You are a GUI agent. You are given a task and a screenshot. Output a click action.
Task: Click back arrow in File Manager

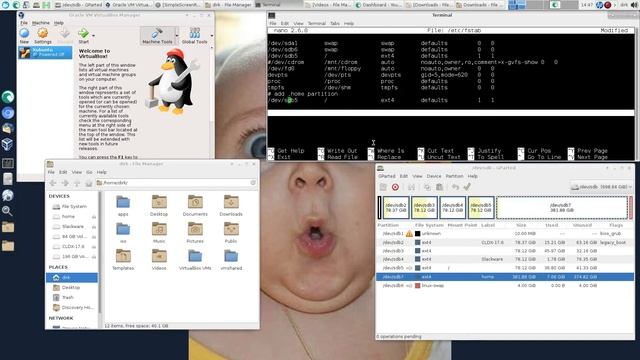[x=53, y=183]
